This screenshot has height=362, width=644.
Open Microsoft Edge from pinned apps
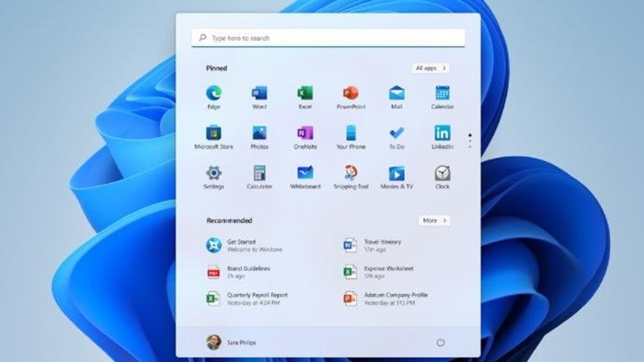tap(214, 94)
